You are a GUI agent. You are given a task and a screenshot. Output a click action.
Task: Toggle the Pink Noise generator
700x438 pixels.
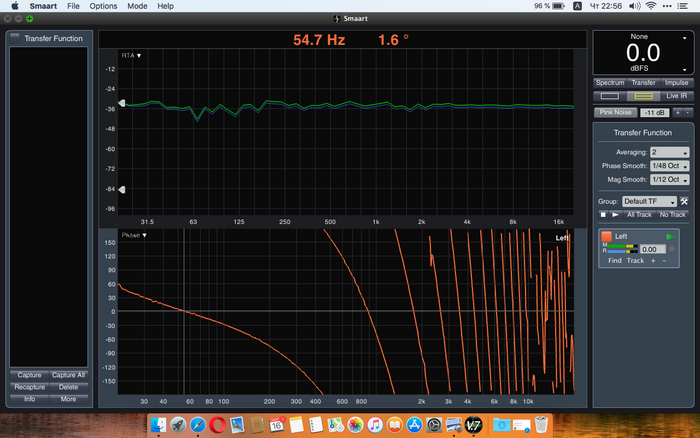pyautogui.click(x=613, y=113)
